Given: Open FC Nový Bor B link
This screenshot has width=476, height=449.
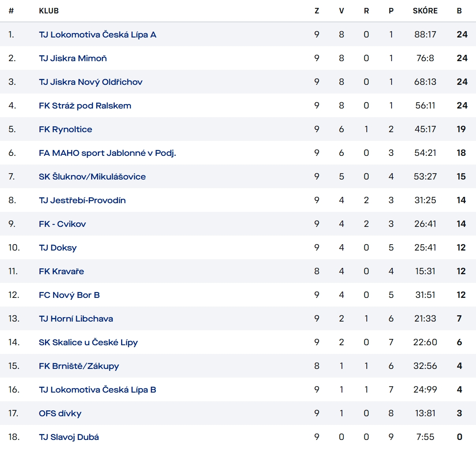Looking at the screenshot, I should click(x=69, y=295).
